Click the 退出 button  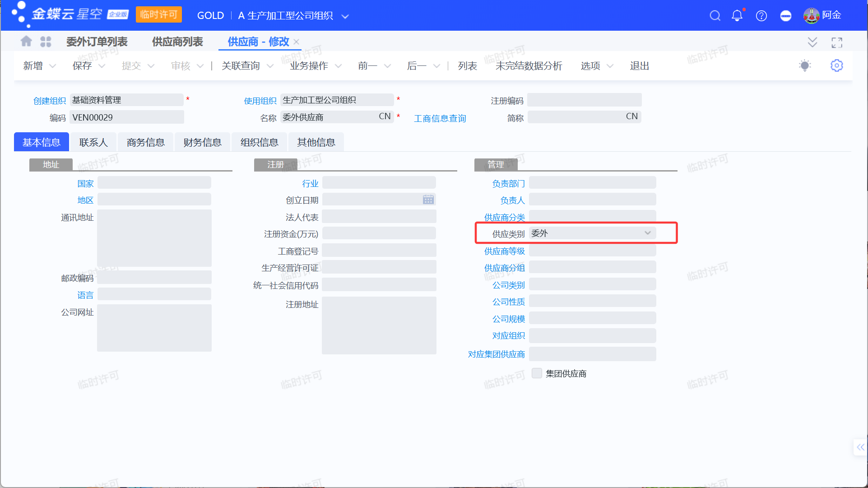click(x=639, y=66)
